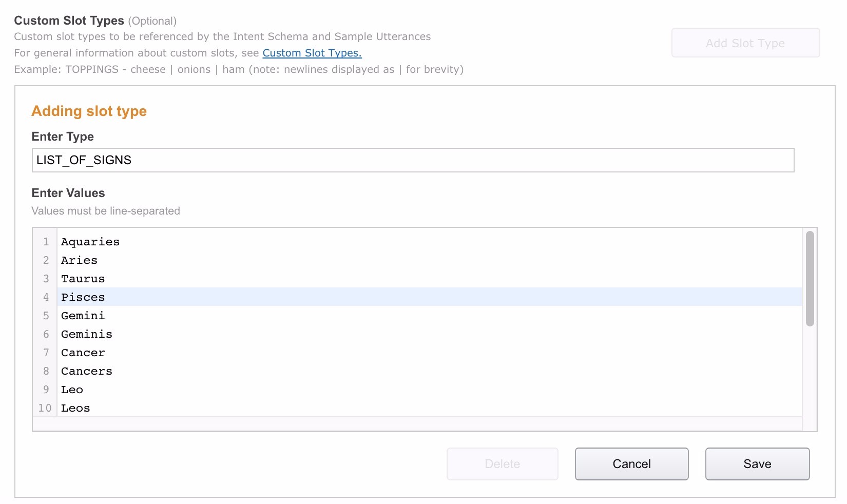Click the Enter Type input field

[x=413, y=160]
